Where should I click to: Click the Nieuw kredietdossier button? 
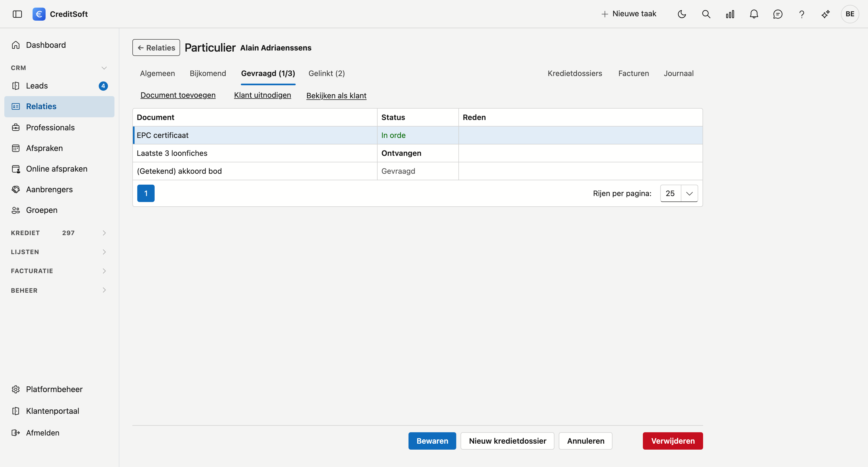click(x=508, y=441)
